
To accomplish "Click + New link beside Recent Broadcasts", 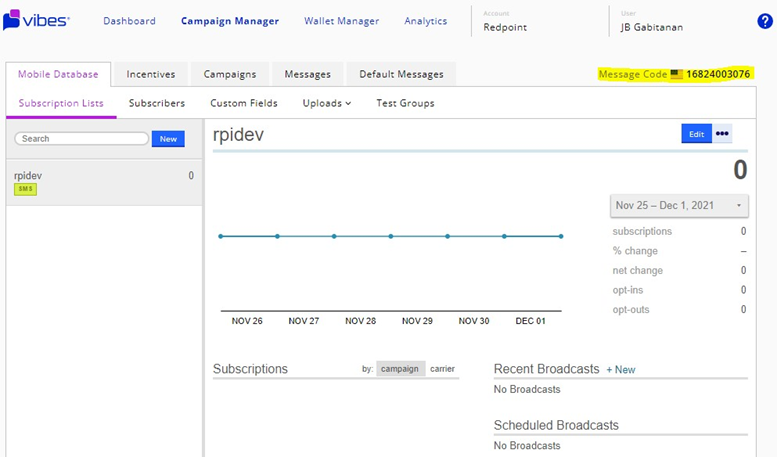I will tap(620, 370).
